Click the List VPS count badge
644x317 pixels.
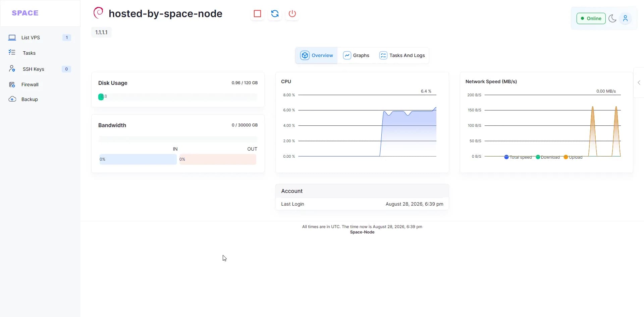click(x=67, y=38)
